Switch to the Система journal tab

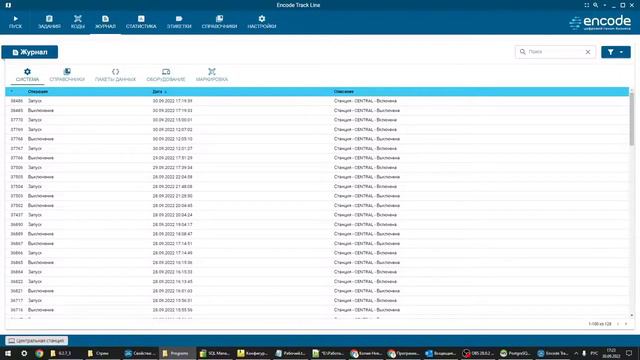[x=27, y=75]
